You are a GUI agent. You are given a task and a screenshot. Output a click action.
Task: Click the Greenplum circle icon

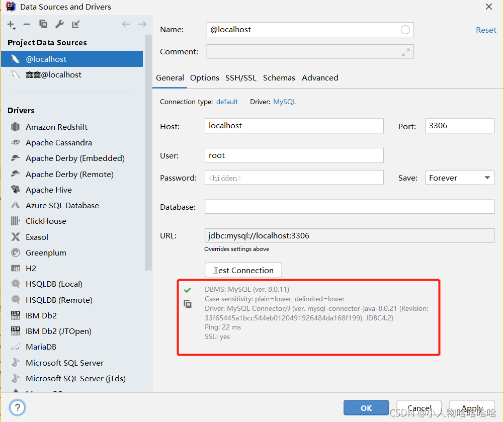click(16, 252)
